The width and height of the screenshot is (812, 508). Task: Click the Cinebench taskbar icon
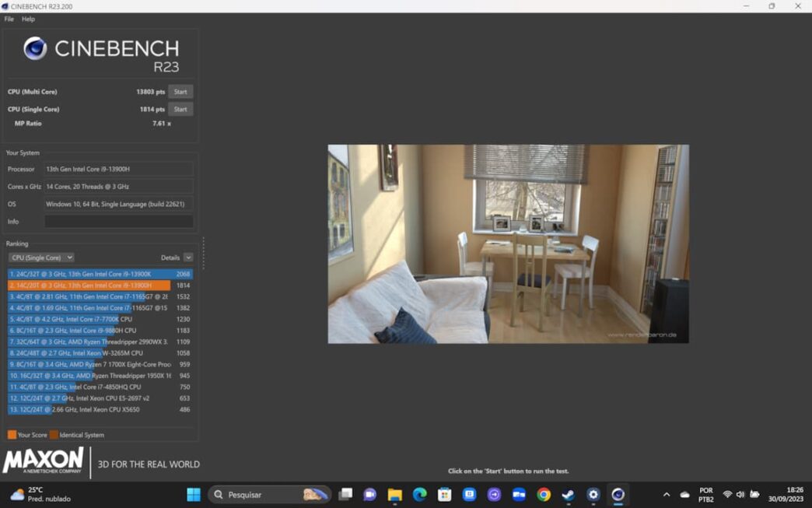[x=618, y=495]
